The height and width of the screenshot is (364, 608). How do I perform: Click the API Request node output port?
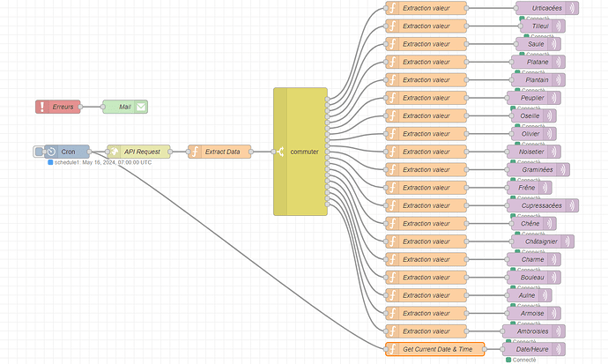click(170, 152)
